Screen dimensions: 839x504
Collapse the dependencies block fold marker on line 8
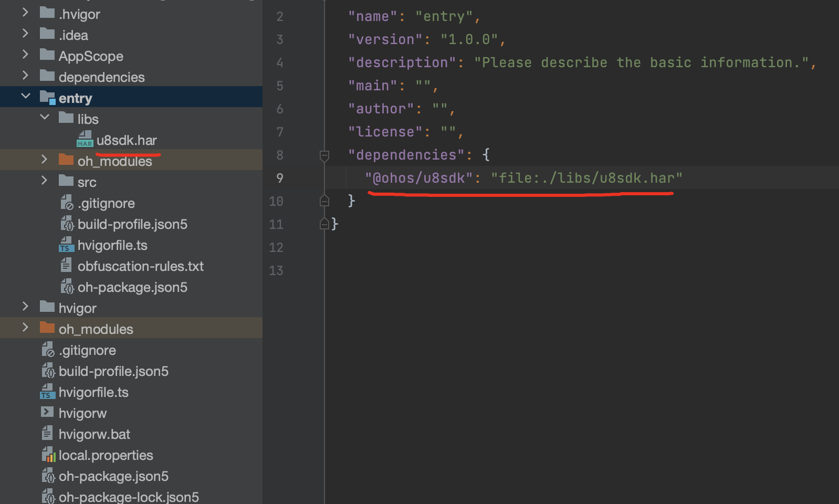coord(324,155)
